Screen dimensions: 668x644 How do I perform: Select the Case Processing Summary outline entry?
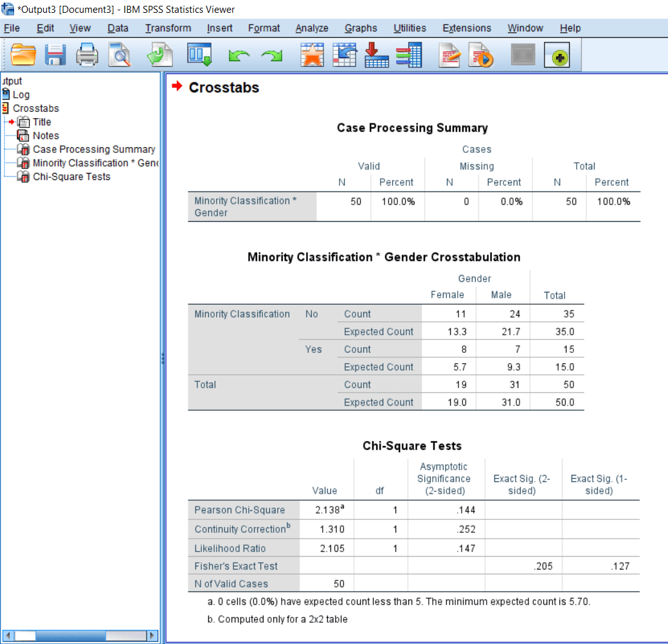pos(94,149)
